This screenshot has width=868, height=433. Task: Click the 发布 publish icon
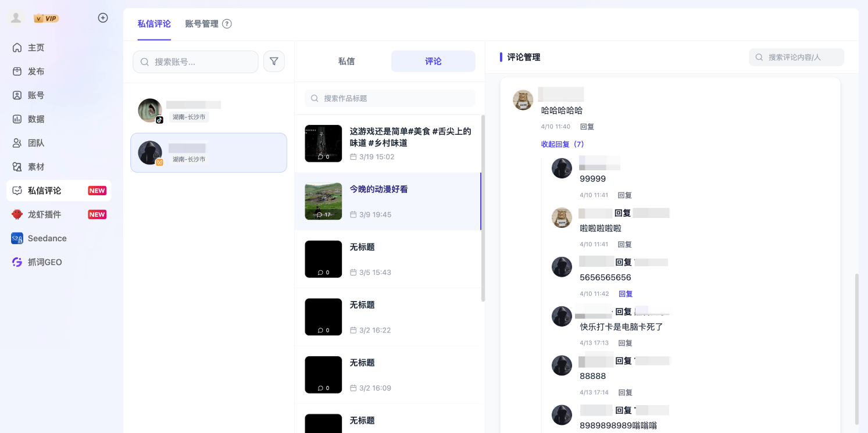pyautogui.click(x=17, y=71)
